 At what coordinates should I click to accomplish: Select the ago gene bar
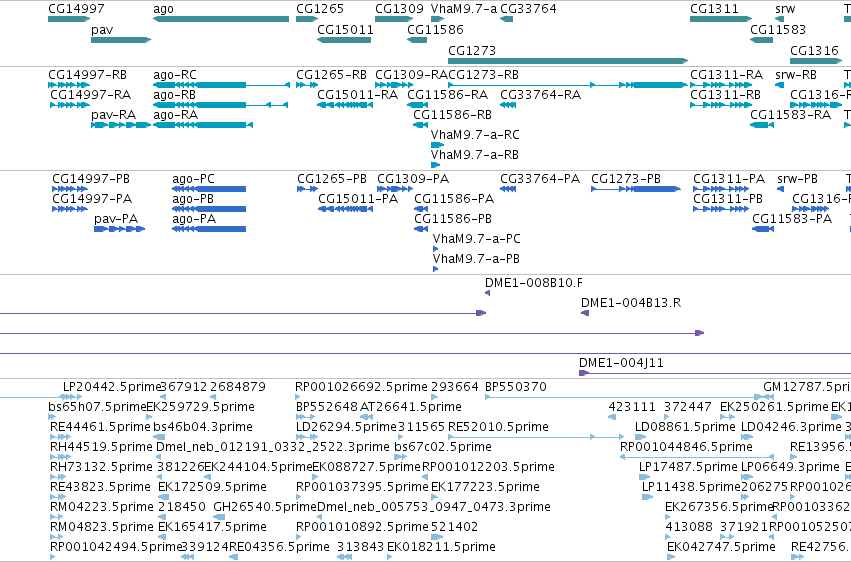click(221, 19)
